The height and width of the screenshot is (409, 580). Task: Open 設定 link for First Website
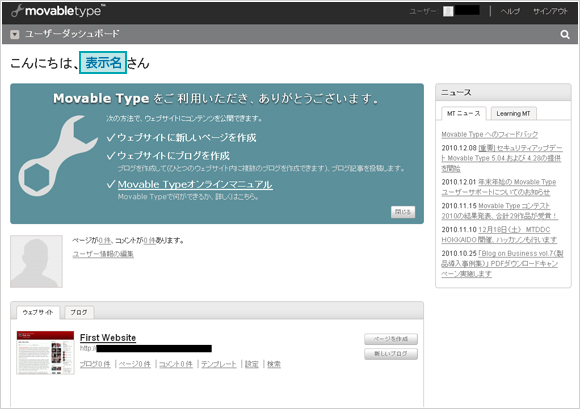[x=252, y=364]
